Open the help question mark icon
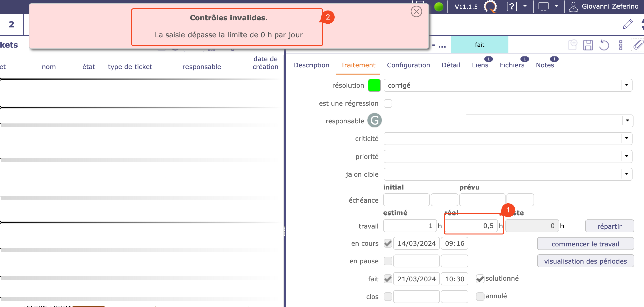 [512, 7]
